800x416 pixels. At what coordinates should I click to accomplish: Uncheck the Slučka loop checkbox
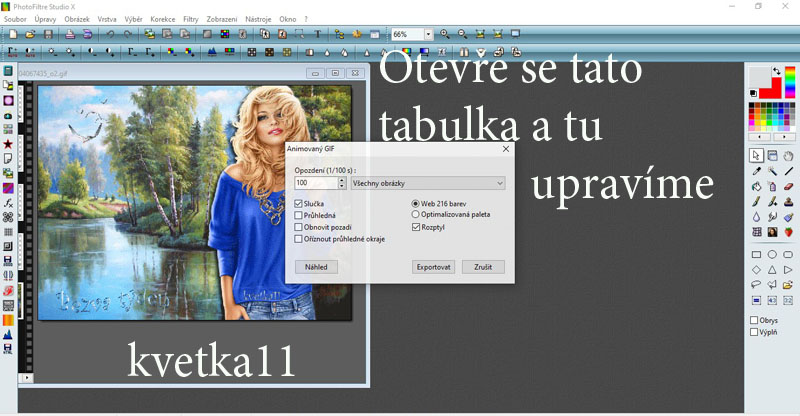pos(298,203)
